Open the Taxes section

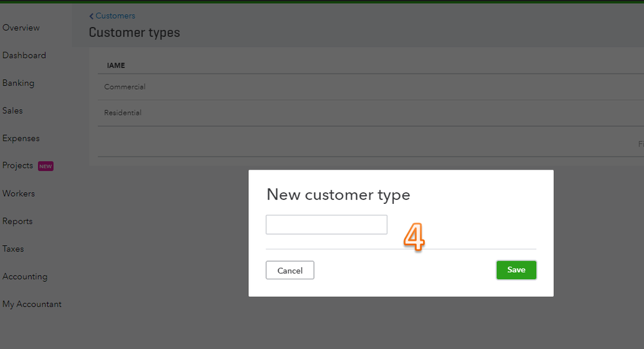pyautogui.click(x=14, y=249)
